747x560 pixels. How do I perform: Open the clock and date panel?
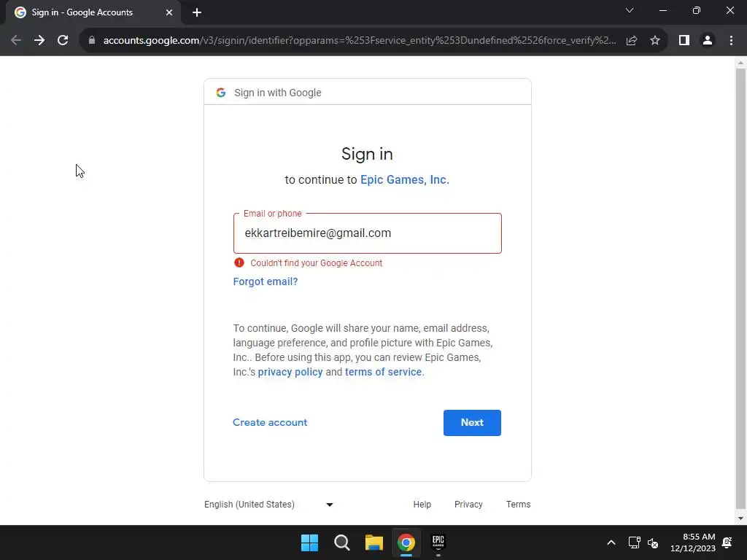(693, 542)
